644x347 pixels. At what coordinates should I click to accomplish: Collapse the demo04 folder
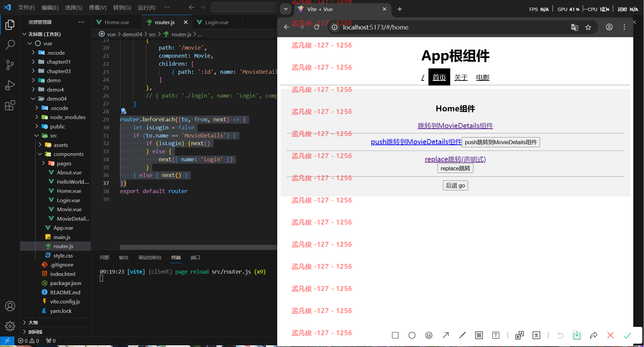click(56, 99)
